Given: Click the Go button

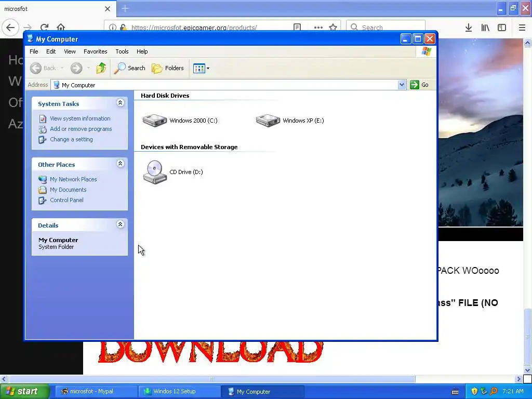Looking at the screenshot, I should coord(419,85).
